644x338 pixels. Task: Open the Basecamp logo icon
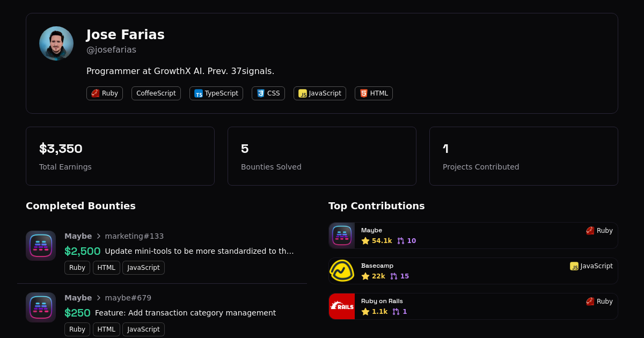click(342, 271)
